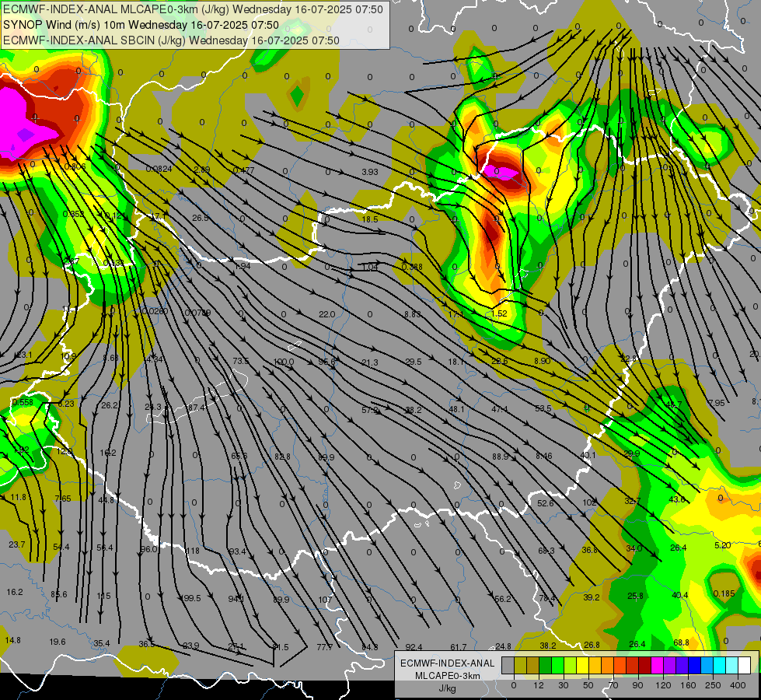Click the map value 0.477

tap(243, 170)
